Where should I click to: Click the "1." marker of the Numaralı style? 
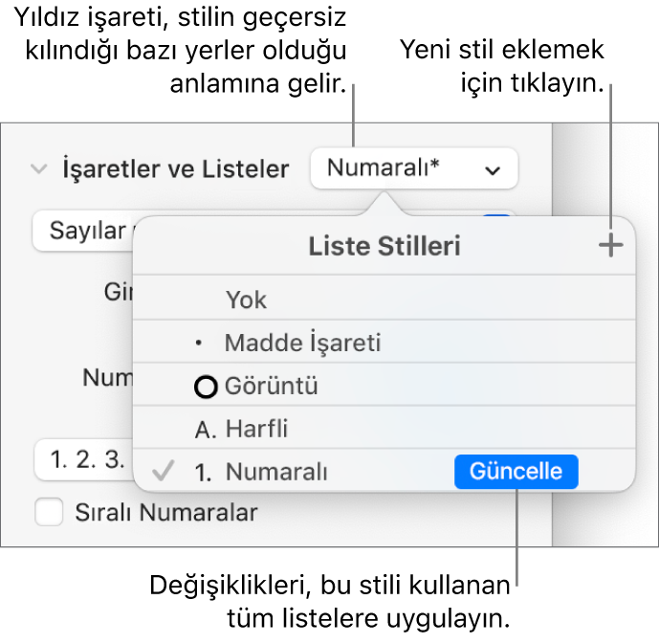(204, 472)
